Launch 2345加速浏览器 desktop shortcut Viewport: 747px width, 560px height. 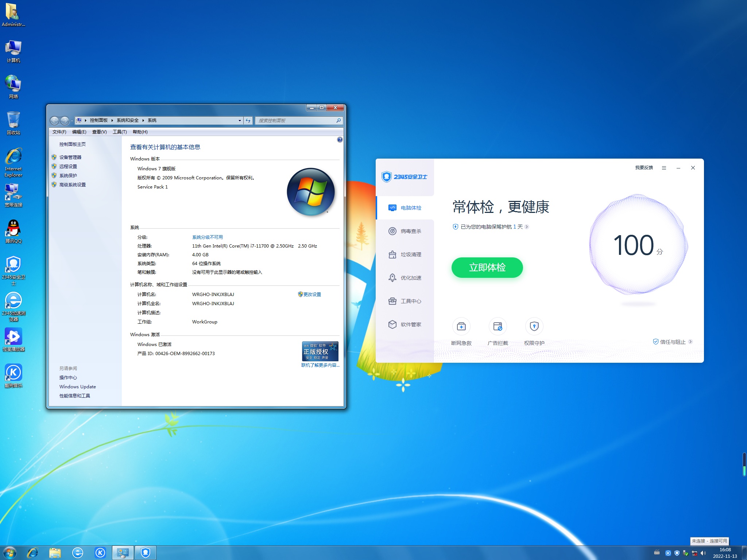click(13, 307)
